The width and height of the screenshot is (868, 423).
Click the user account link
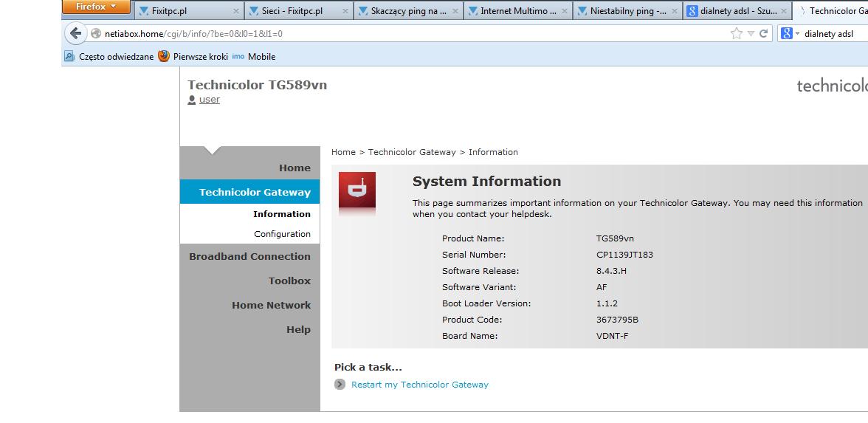pos(210,100)
